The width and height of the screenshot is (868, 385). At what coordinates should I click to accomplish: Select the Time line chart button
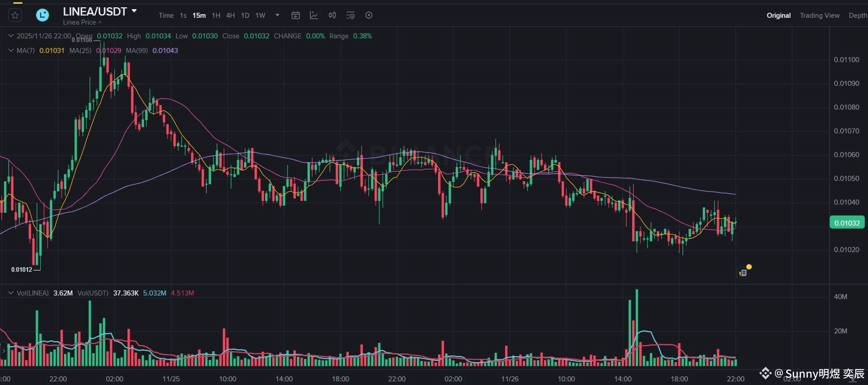[x=166, y=16]
